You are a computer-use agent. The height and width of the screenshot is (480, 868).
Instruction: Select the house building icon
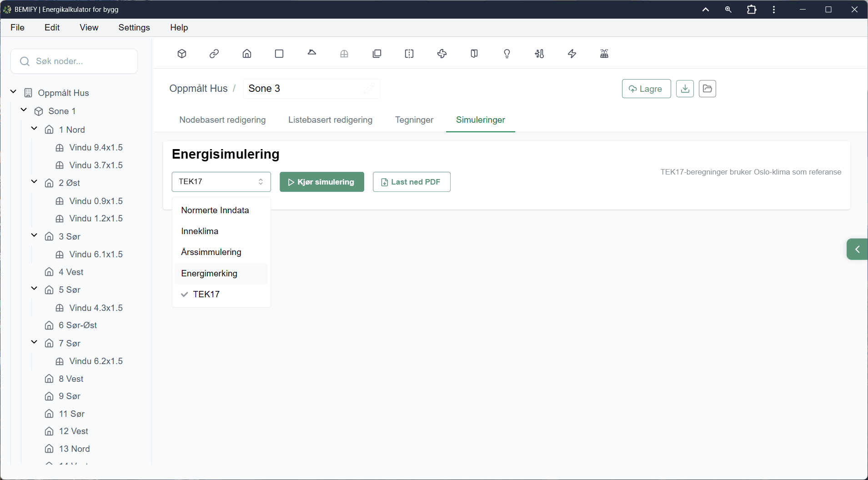(x=247, y=54)
